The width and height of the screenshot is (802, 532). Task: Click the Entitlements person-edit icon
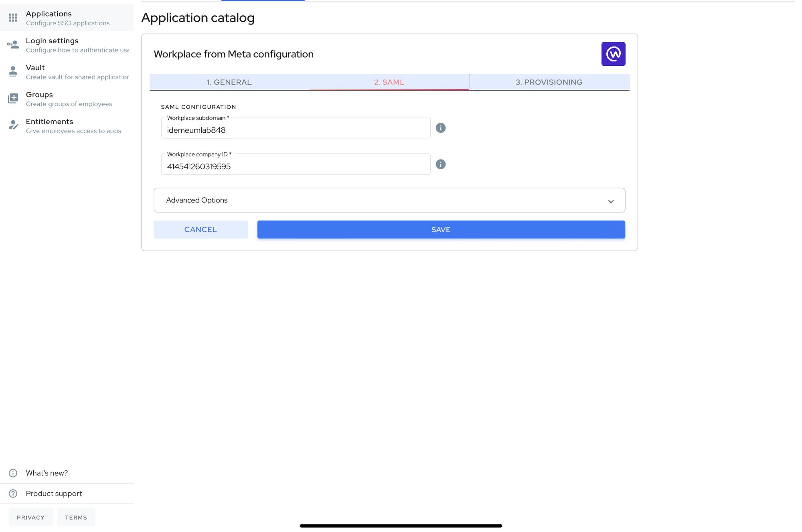pyautogui.click(x=13, y=125)
